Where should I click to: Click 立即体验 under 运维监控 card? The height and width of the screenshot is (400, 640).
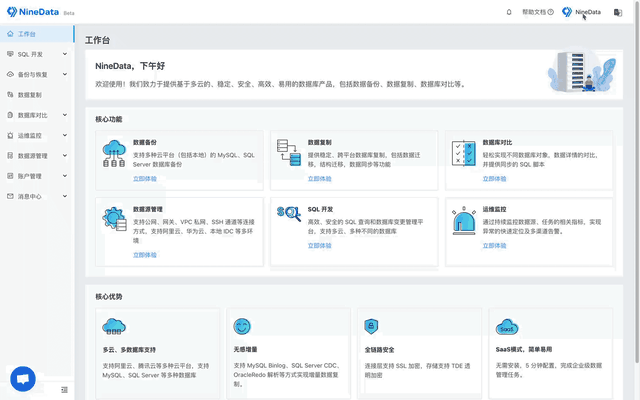pyautogui.click(x=494, y=246)
